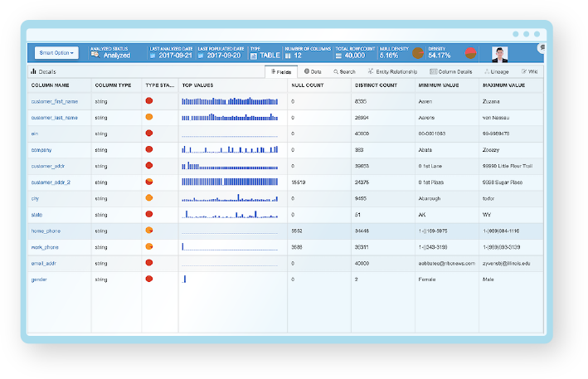The height and width of the screenshot is (379, 588).
Task: Sort by MINIMUM VALUE header
Action: [439, 85]
